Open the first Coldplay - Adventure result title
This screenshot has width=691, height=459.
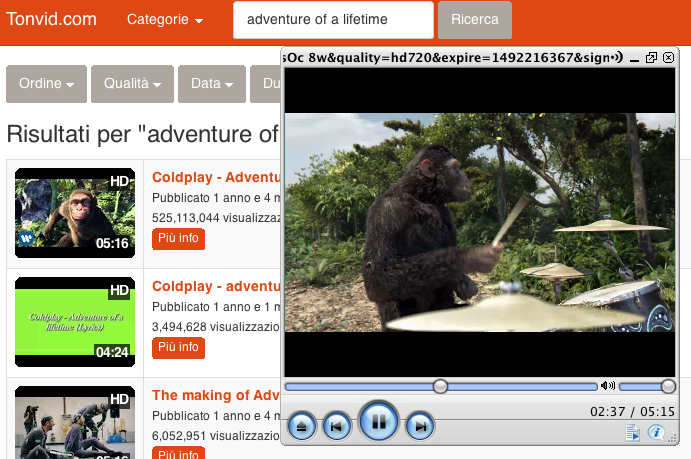click(x=216, y=177)
